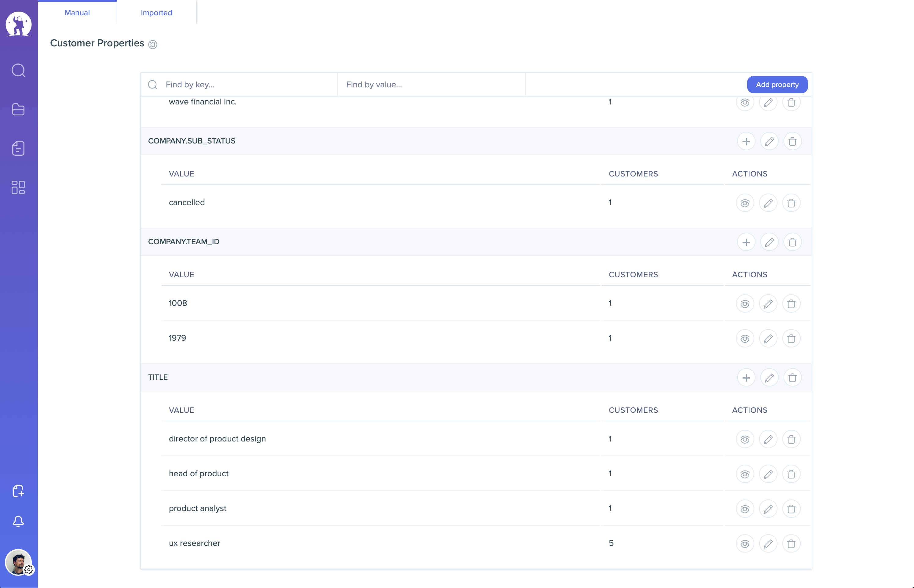This screenshot has width=914, height=588.
Task: Delete the TITLE property
Action: click(x=792, y=378)
